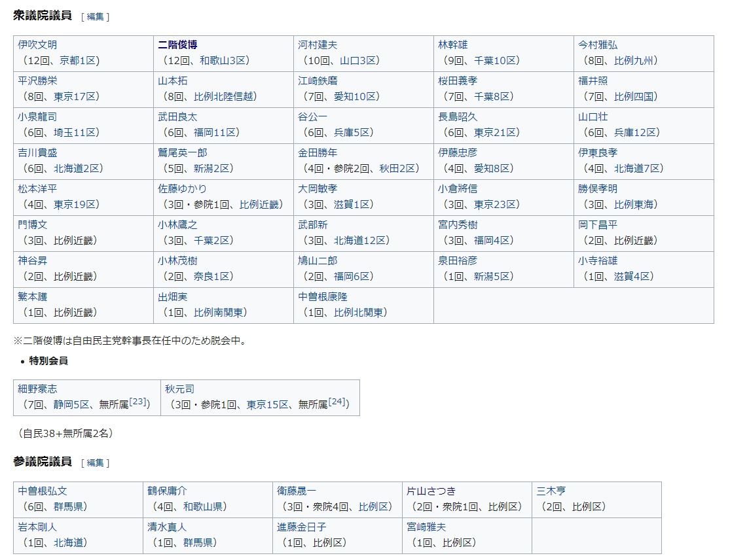This screenshot has width=730, height=560.
Task: Open 清水真人 article link
Action: coord(167,527)
